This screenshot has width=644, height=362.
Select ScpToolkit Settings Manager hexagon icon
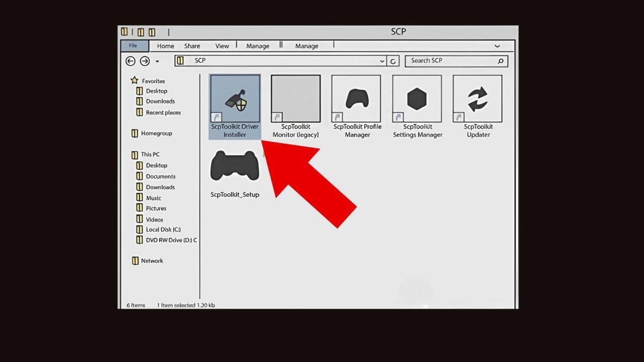[x=417, y=99]
